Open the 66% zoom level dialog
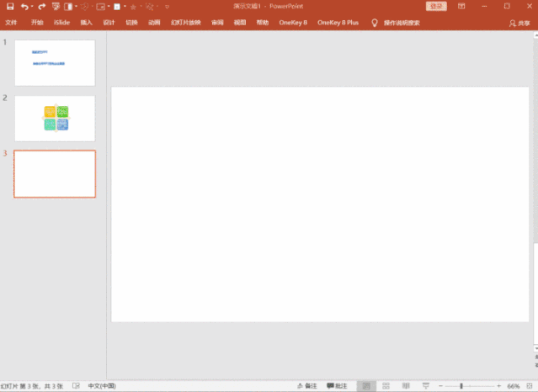538x392 pixels. pyautogui.click(x=514, y=385)
